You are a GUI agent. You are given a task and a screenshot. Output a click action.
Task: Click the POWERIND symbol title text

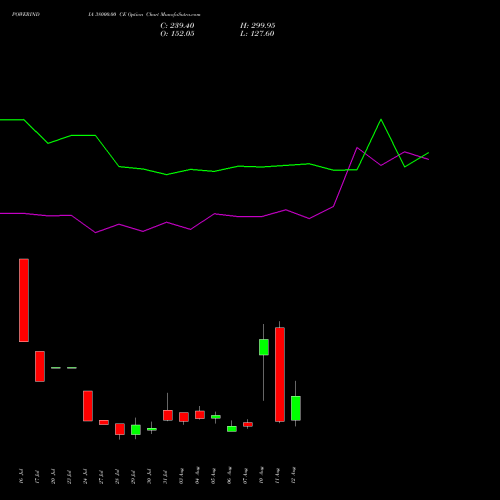tap(26, 14)
